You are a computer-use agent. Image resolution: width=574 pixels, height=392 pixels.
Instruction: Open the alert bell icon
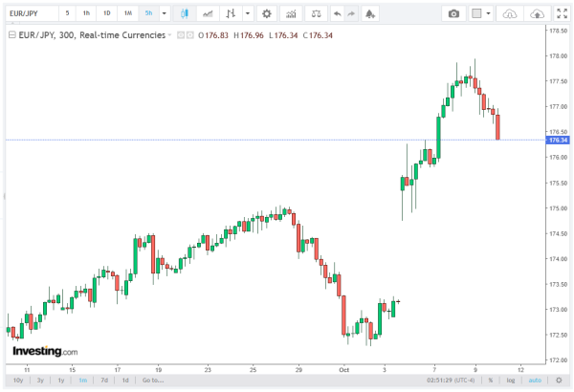click(371, 13)
